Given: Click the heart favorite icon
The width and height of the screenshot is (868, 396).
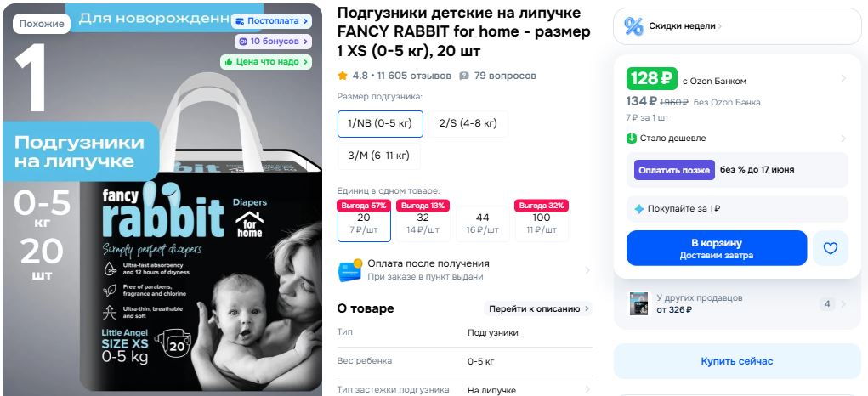Looking at the screenshot, I should pos(830,248).
